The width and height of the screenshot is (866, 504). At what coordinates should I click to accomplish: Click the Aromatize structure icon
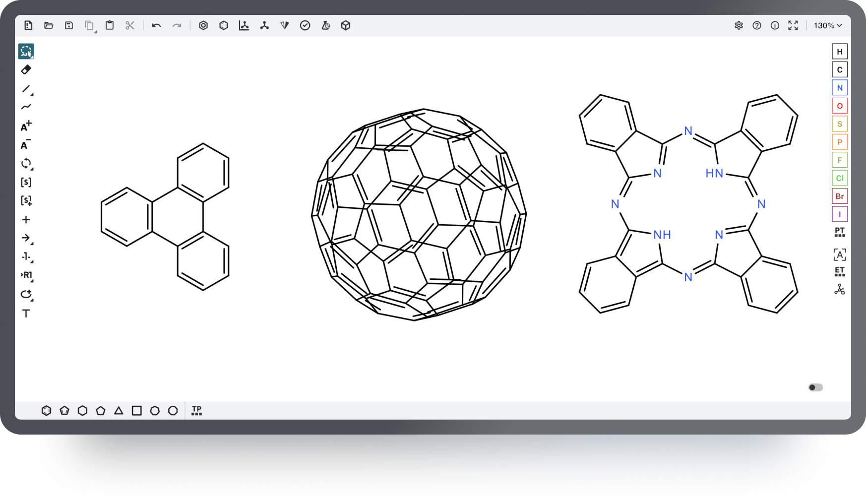[x=203, y=25]
